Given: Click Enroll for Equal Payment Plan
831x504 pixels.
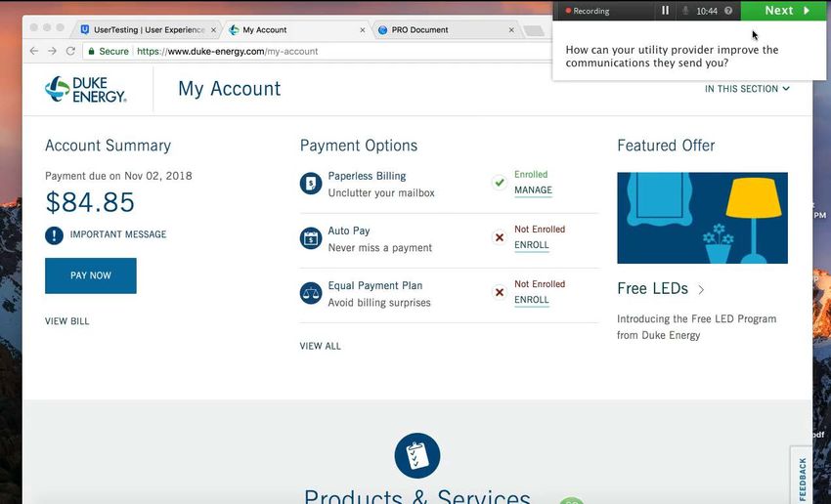Looking at the screenshot, I should [x=532, y=300].
